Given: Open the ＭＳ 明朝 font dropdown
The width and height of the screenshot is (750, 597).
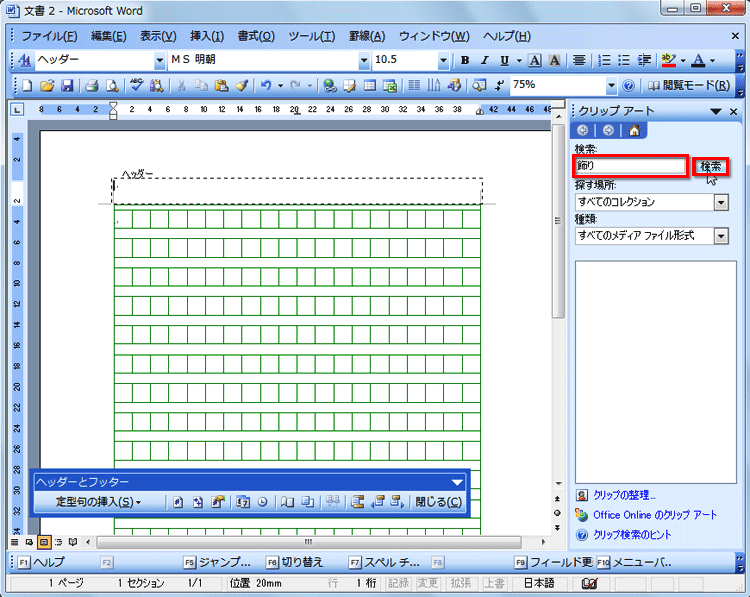Looking at the screenshot, I should point(364,60).
